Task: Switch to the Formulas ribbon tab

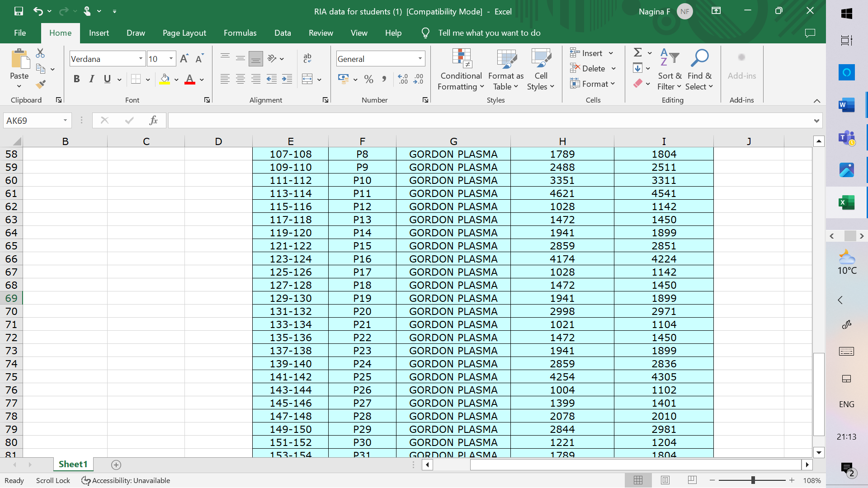Action: click(x=240, y=33)
